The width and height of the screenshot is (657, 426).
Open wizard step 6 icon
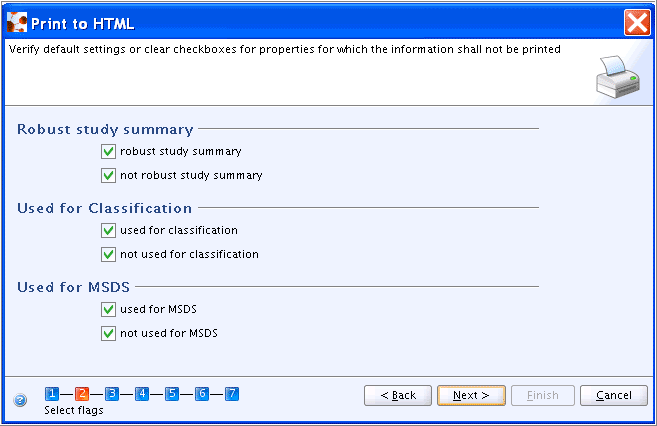(x=202, y=394)
